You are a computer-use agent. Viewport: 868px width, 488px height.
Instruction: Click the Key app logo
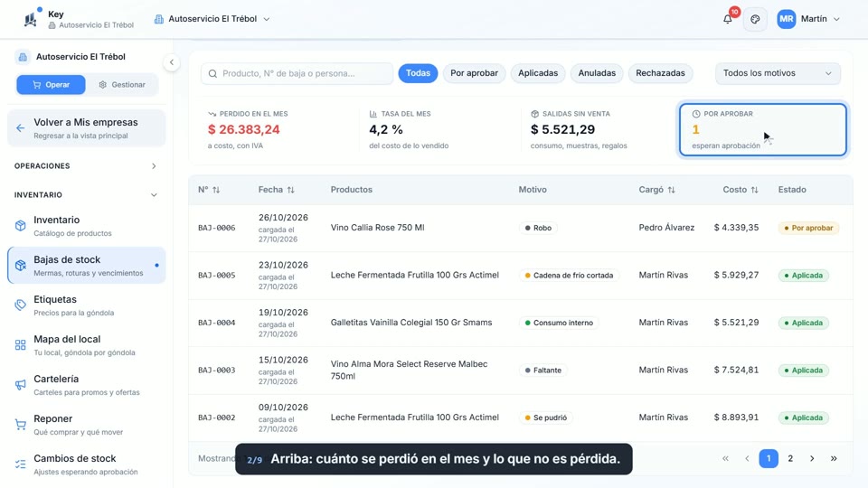[x=31, y=19]
